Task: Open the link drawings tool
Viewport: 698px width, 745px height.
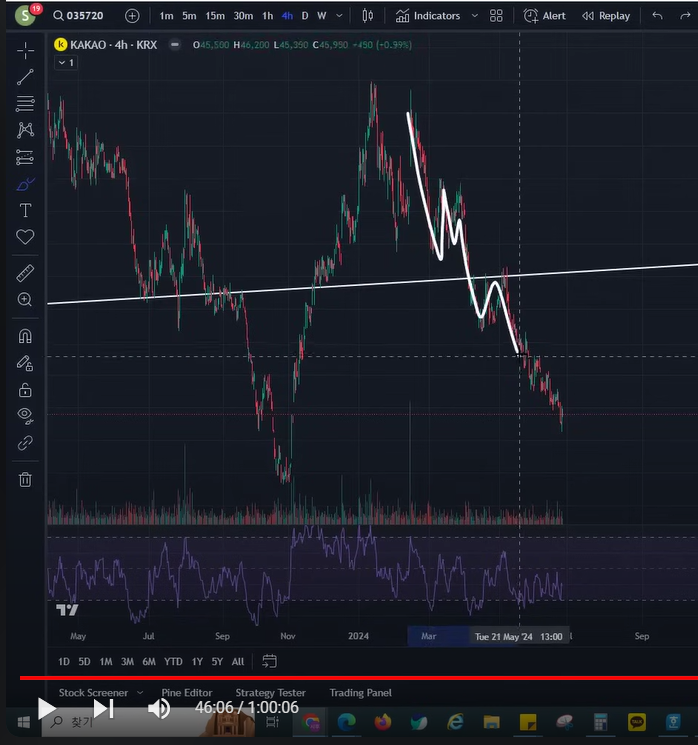Action: (x=25, y=443)
